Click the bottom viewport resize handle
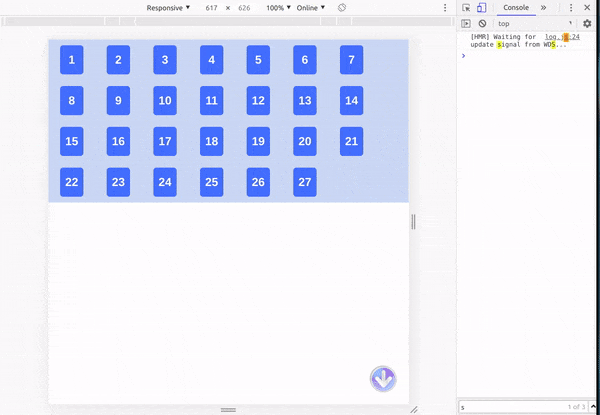The width and height of the screenshot is (600, 415). [x=228, y=410]
